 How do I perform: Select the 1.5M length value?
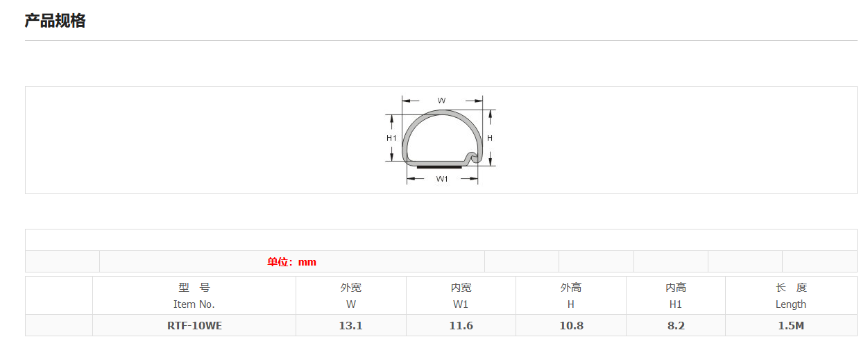pos(791,325)
